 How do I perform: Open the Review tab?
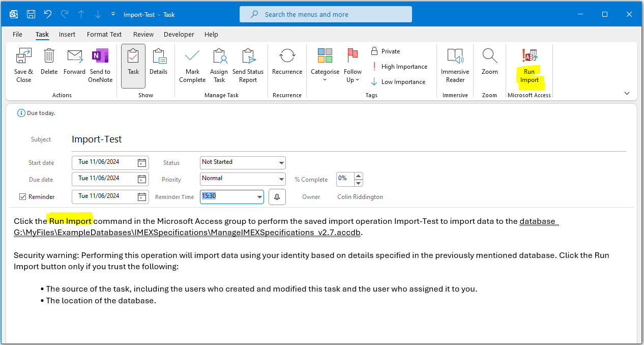tap(143, 34)
